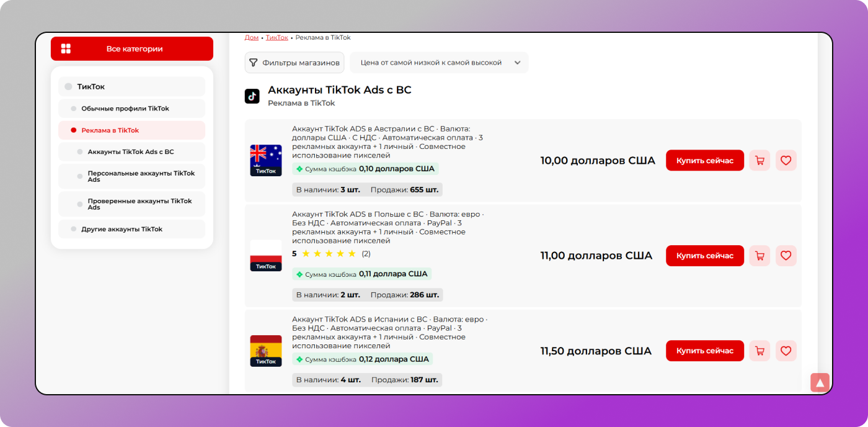Click the scroll-to-top arrow icon

820,382
